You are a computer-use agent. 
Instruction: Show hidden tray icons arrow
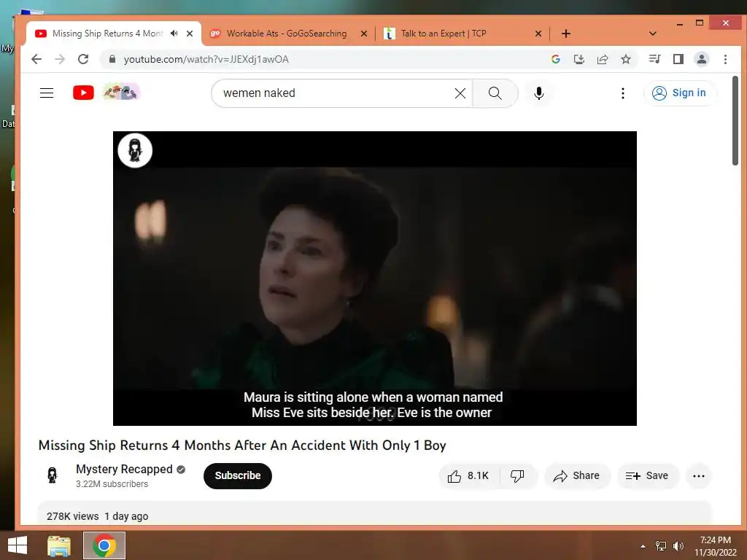point(643,546)
